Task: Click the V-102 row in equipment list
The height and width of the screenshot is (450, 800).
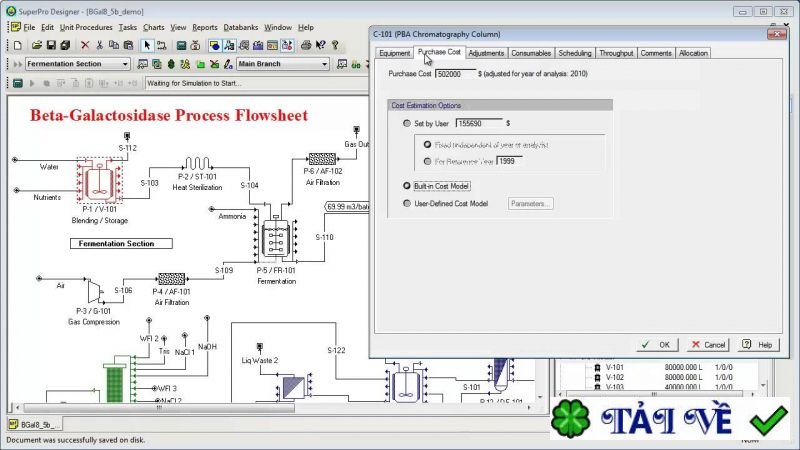Action: tap(663, 378)
